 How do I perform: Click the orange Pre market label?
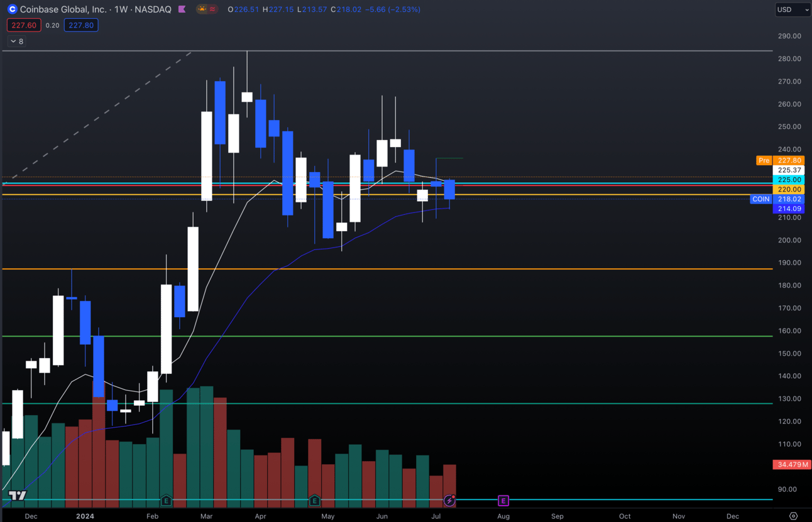click(764, 160)
